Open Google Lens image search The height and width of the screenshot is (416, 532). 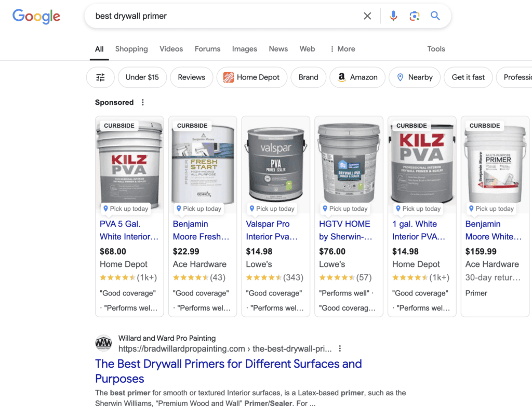click(x=414, y=16)
